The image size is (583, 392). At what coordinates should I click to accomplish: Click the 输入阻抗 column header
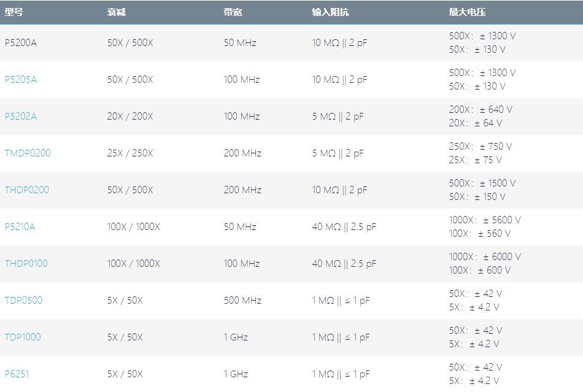point(330,12)
